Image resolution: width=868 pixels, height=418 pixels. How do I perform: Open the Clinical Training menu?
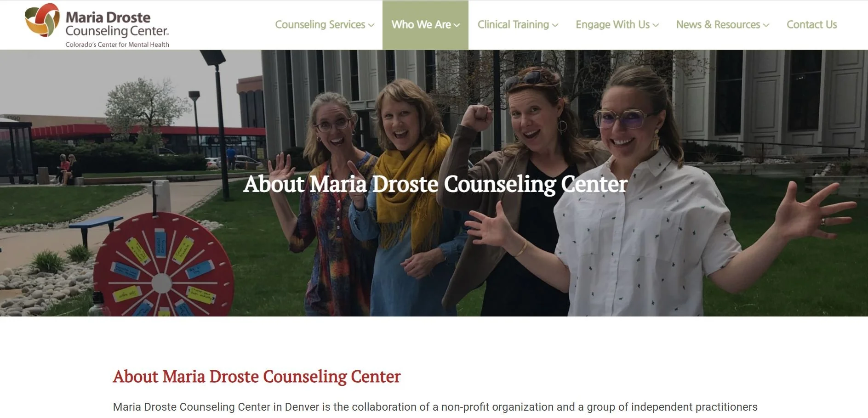[518, 25]
